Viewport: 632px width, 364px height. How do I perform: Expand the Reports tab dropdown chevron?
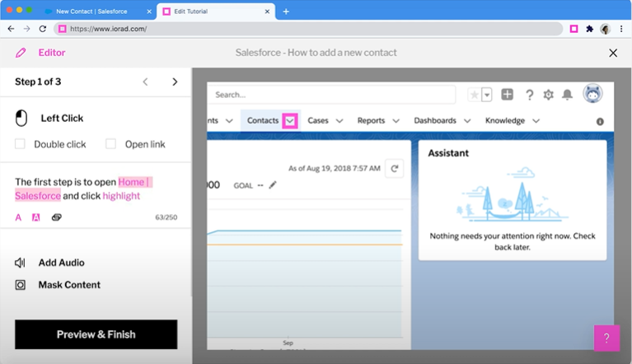tap(396, 121)
